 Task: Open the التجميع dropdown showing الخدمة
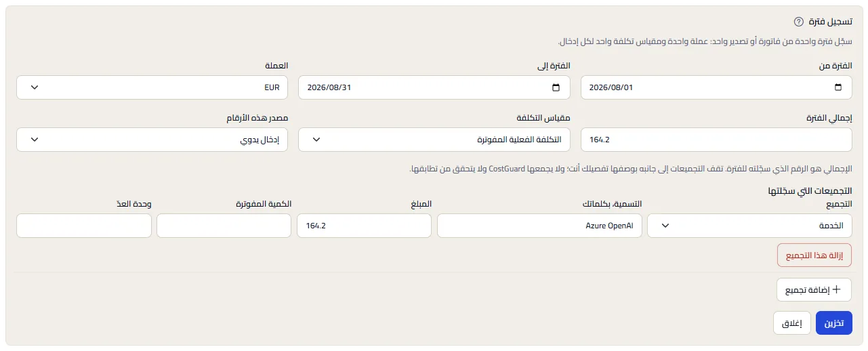[750, 226]
